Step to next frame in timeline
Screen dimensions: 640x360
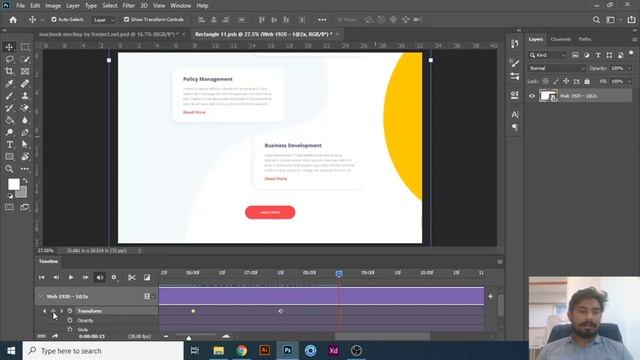pos(85,278)
